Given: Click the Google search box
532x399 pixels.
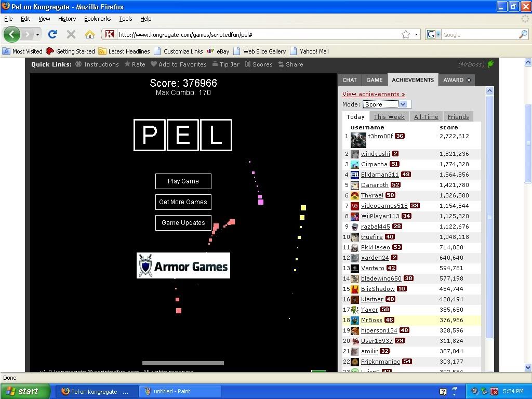Looking at the screenshot, I should point(480,34).
